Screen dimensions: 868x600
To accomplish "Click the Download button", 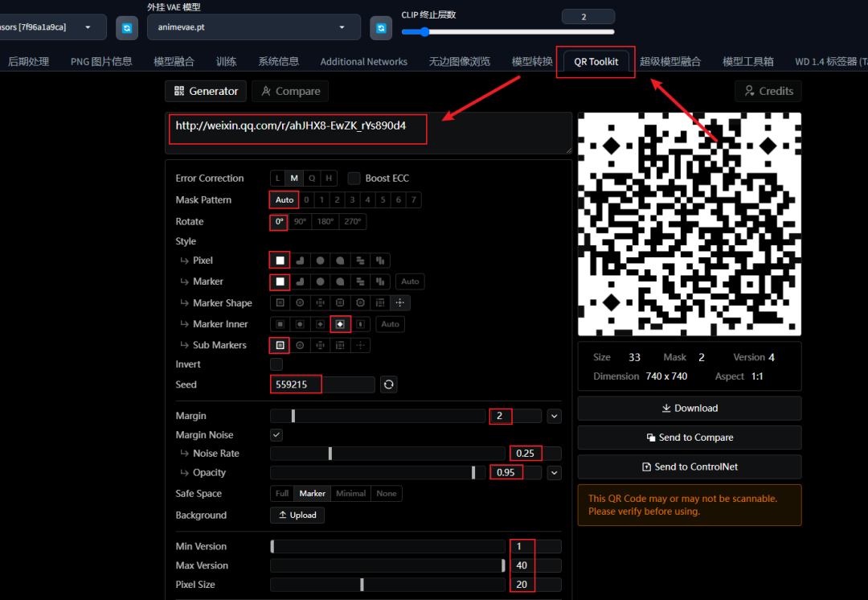I will pyautogui.click(x=690, y=409).
